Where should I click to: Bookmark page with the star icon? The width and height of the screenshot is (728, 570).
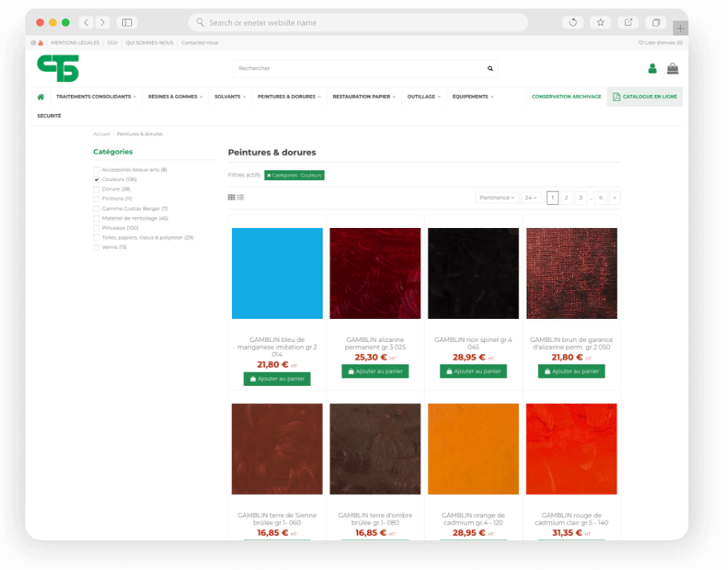(600, 22)
